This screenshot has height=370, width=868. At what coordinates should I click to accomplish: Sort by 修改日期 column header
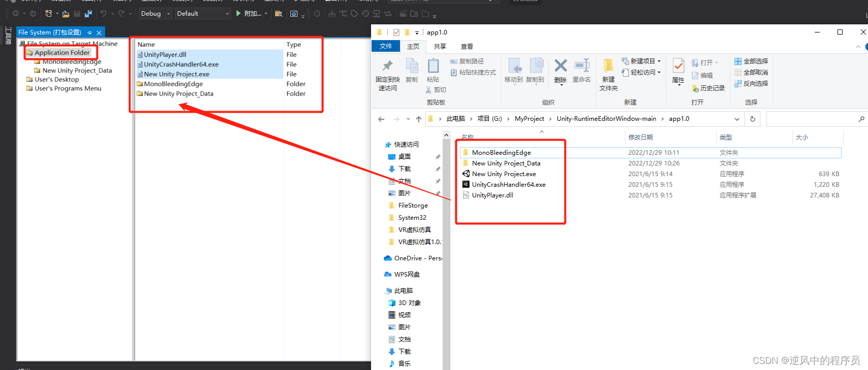tap(641, 138)
